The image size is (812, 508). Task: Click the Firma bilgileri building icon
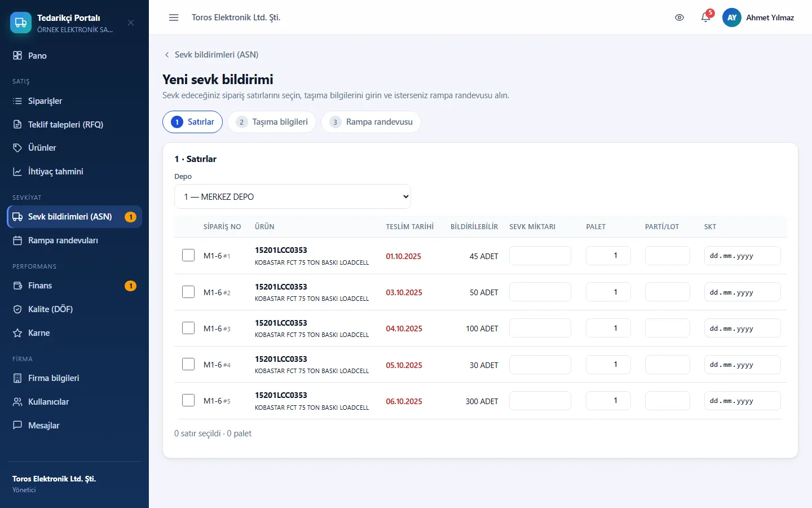pos(17,378)
